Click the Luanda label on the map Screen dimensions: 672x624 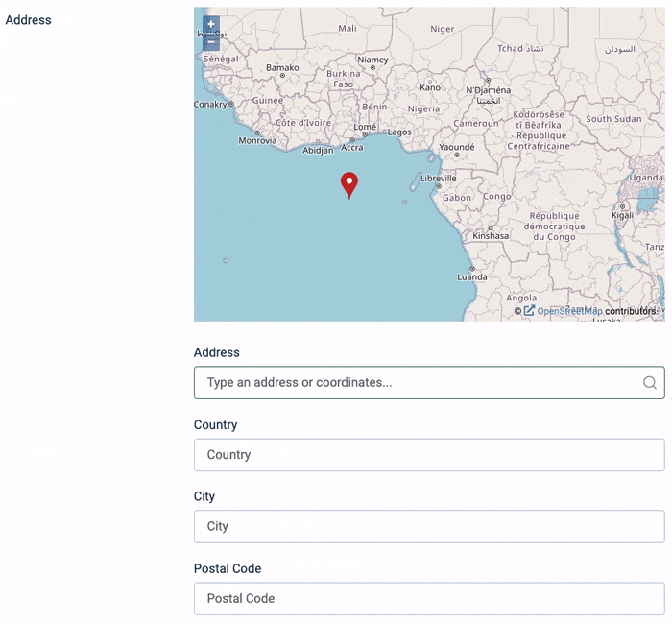point(472,276)
